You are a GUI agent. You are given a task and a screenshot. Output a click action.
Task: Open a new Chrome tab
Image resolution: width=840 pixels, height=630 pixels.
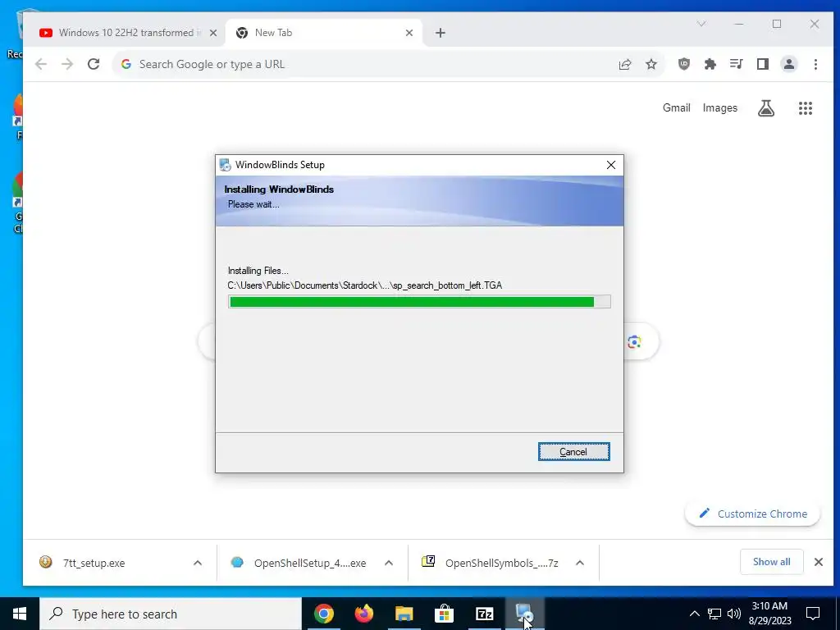pyautogui.click(x=441, y=33)
